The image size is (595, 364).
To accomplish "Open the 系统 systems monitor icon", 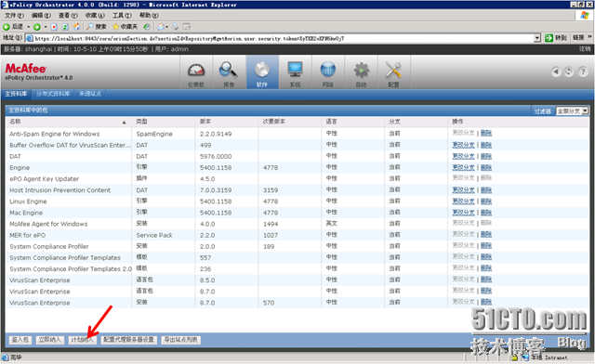I will (x=295, y=71).
